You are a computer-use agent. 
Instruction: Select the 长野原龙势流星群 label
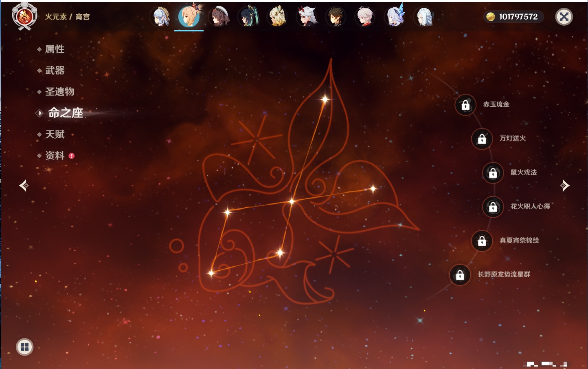pyautogui.click(x=504, y=274)
